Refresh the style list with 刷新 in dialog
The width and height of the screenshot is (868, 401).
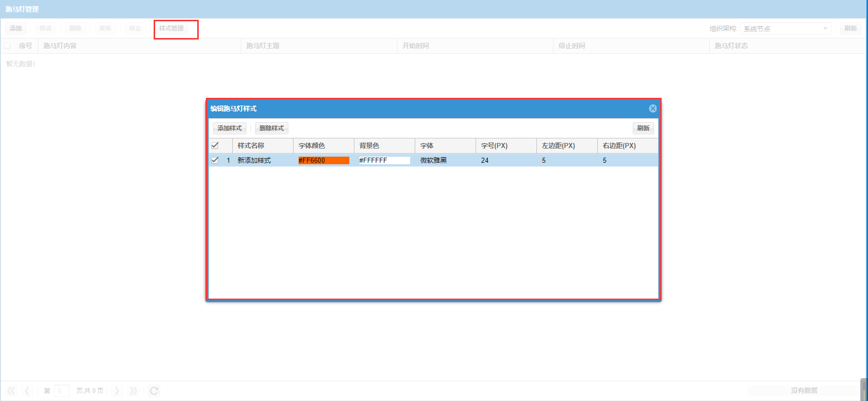643,128
